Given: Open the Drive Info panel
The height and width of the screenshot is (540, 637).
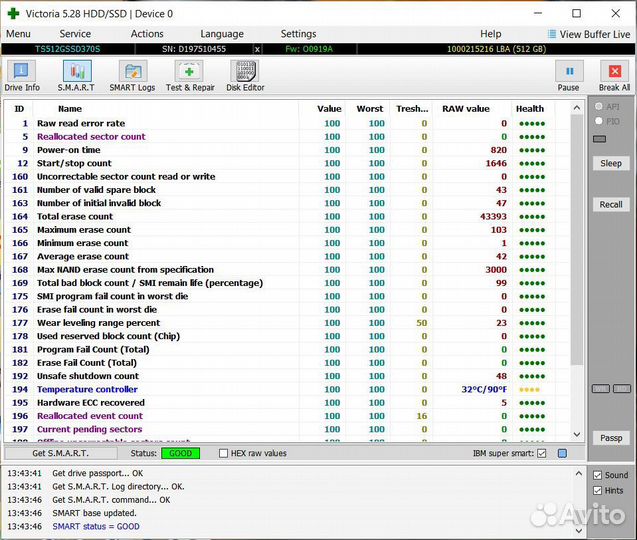Looking at the screenshot, I should 21,75.
